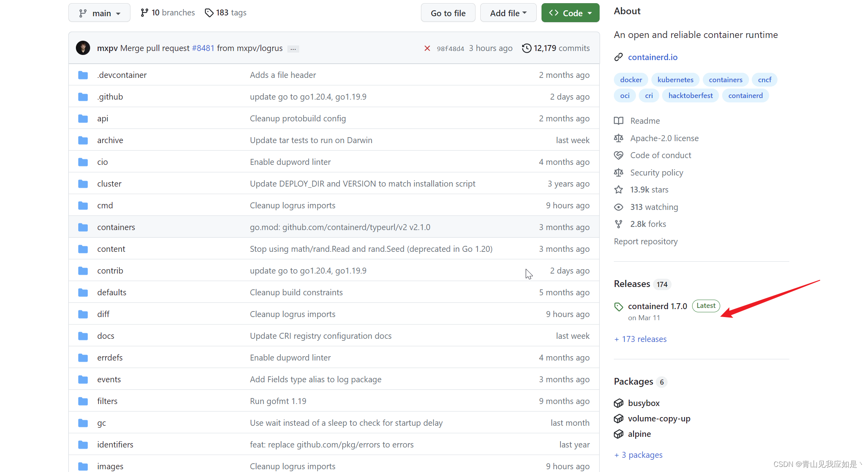
Task: Click the fork icon beside 2.8k forks
Action: coord(619,224)
